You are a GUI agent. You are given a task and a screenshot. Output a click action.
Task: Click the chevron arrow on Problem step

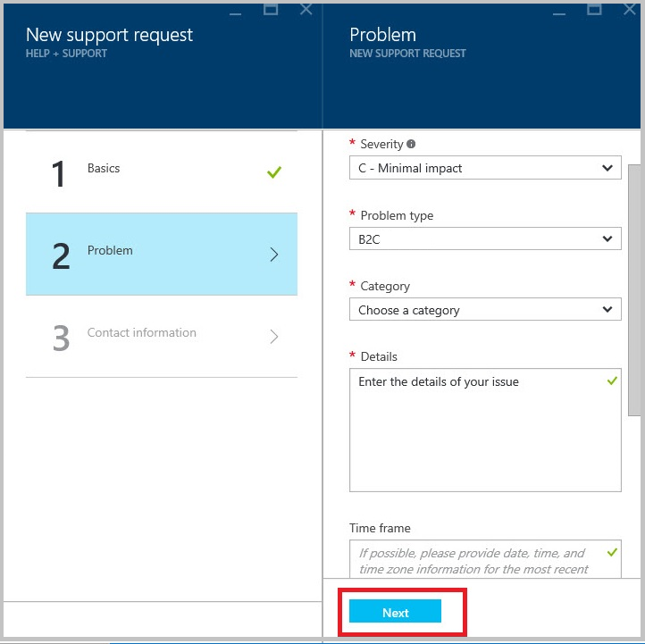pyautogui.click(x=274, y=255)
